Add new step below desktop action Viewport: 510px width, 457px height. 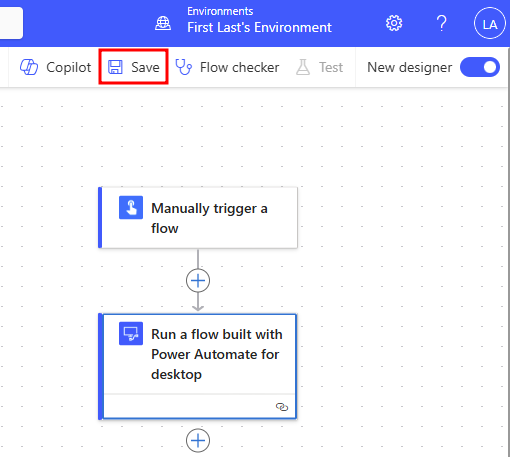pos(198,440)
